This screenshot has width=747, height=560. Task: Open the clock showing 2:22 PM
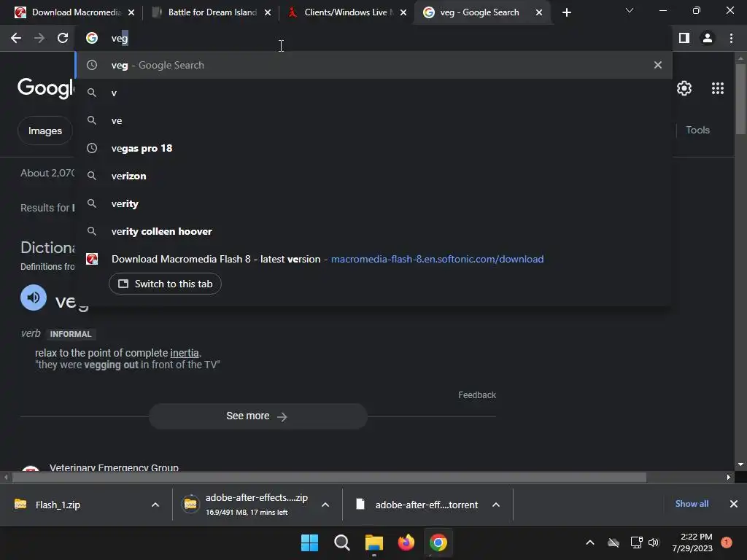click(x=692, y=542)
